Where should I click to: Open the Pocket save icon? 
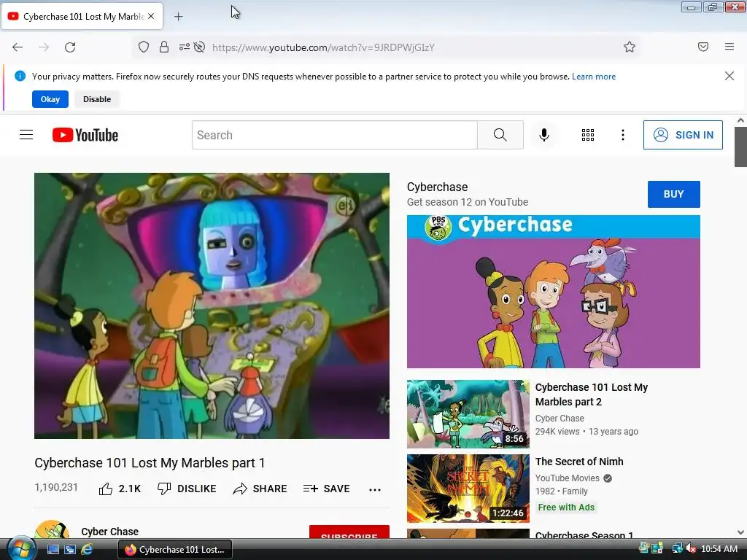tap(703, 47)
